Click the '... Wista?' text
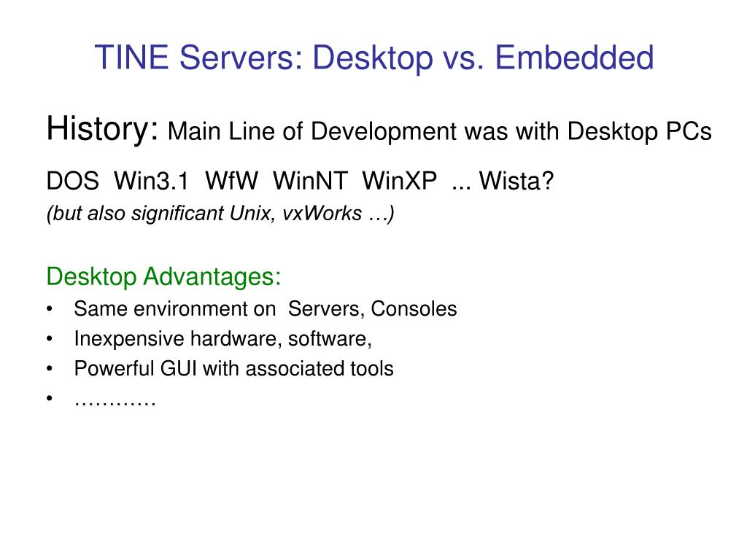The image size is (747, 560). tap(503, 182)
